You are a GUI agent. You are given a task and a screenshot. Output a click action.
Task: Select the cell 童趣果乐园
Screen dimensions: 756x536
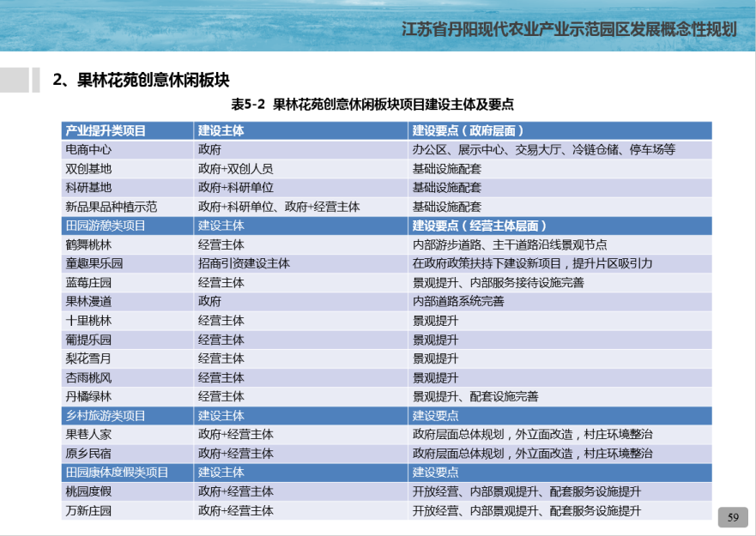tap(127, 263)
